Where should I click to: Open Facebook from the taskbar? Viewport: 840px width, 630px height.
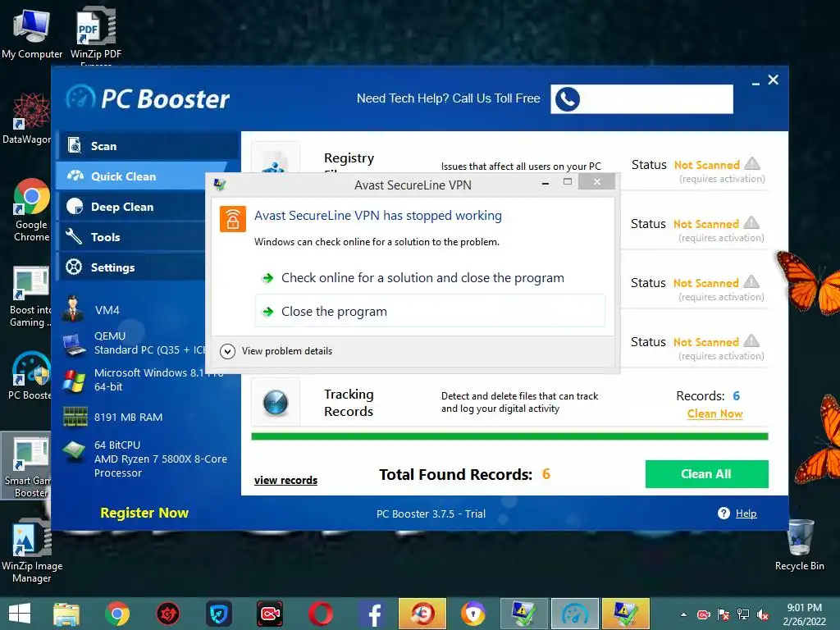372,614
